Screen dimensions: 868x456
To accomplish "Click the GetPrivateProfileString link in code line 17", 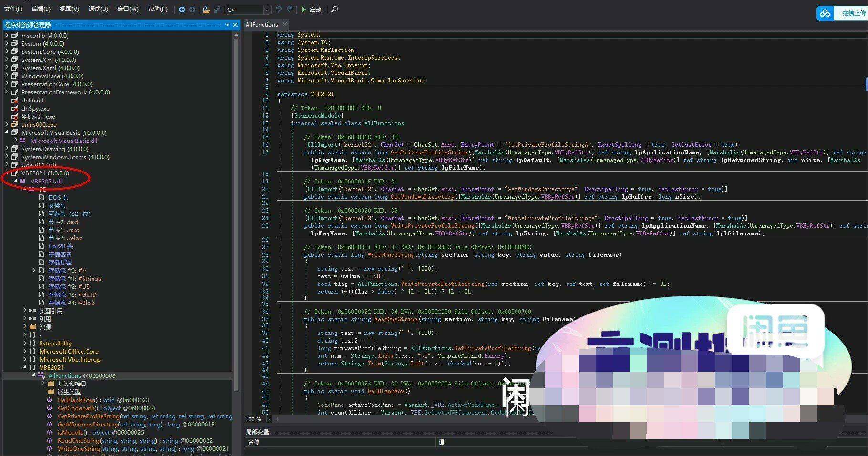I will coord(429,152).
